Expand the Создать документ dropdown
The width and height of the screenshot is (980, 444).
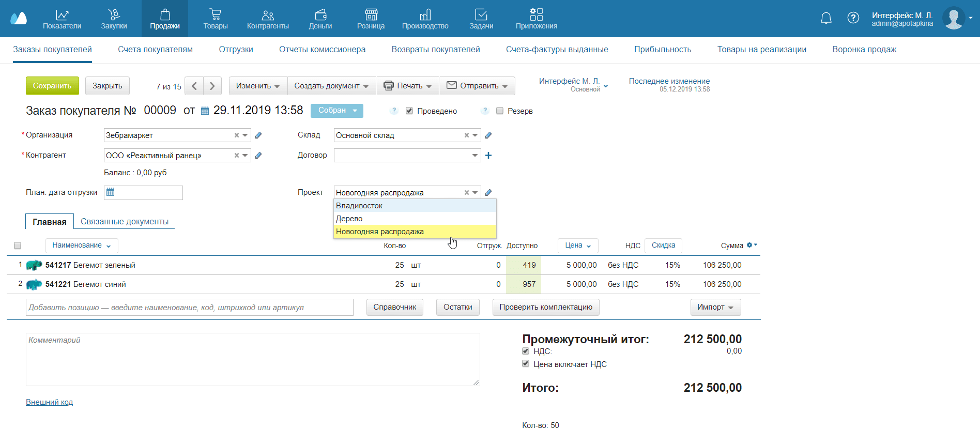point(331,86)
